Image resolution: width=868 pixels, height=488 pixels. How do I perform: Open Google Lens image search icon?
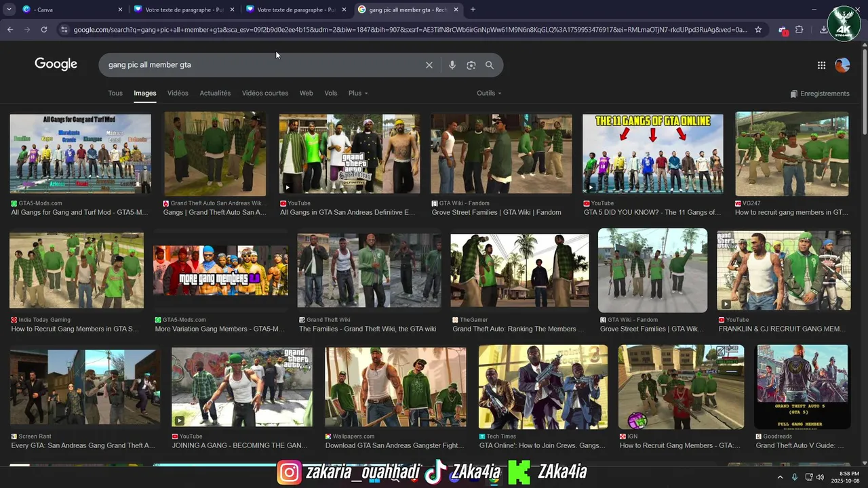(x=471, y=65)
